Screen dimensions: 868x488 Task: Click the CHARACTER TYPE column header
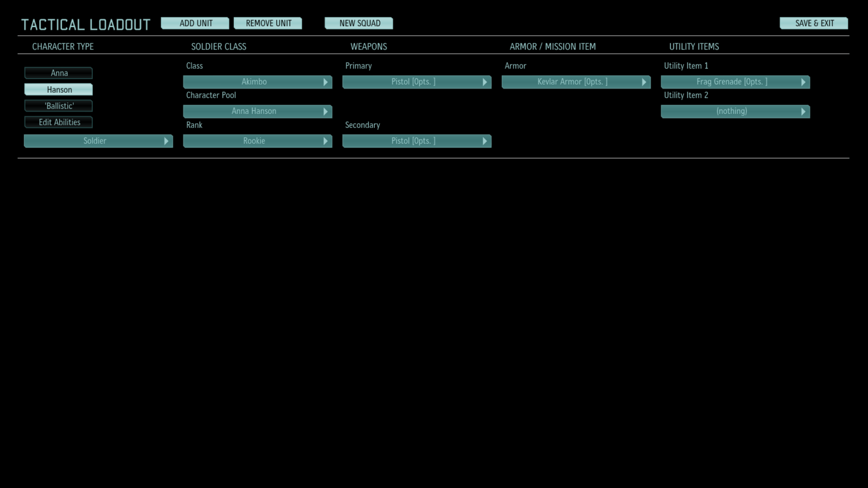63,47
